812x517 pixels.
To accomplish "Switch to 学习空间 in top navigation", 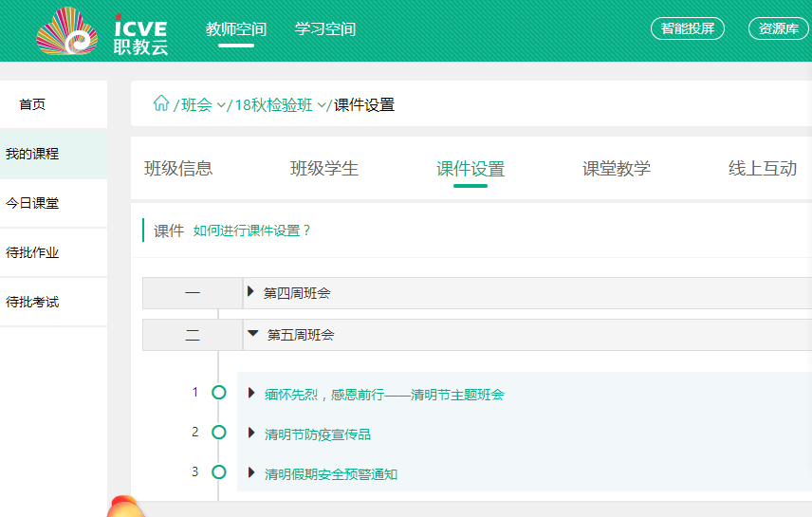I will 325,29.
